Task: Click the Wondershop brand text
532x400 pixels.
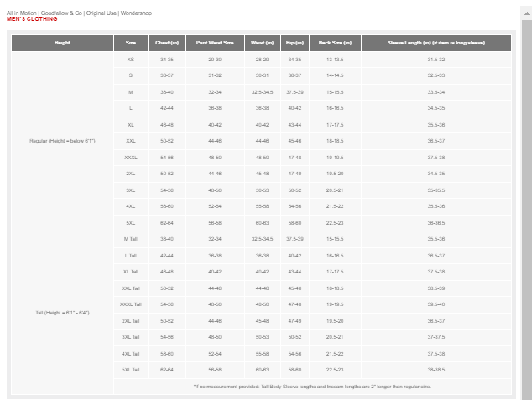Action: pos(136,13)
